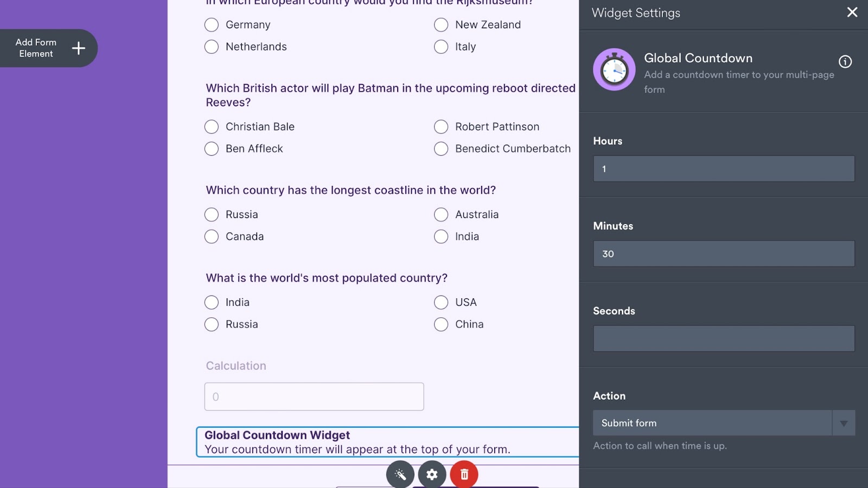Open the widget info icon
The width and height of the screenshot is (868, 488).
pos(845,62)
